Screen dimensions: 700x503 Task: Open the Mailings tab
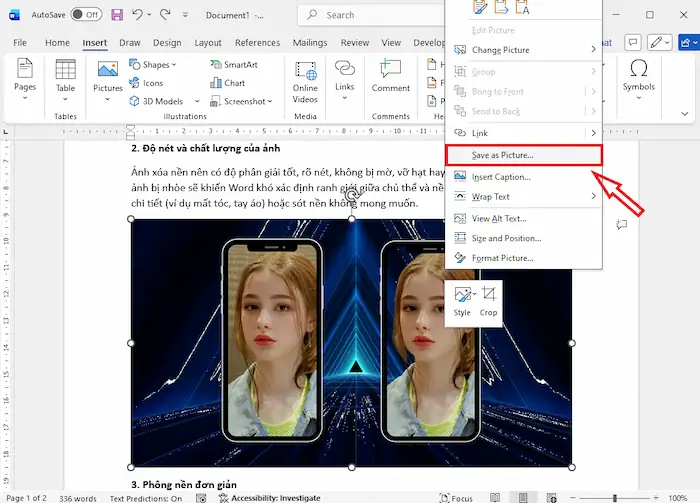coord(310,43)
